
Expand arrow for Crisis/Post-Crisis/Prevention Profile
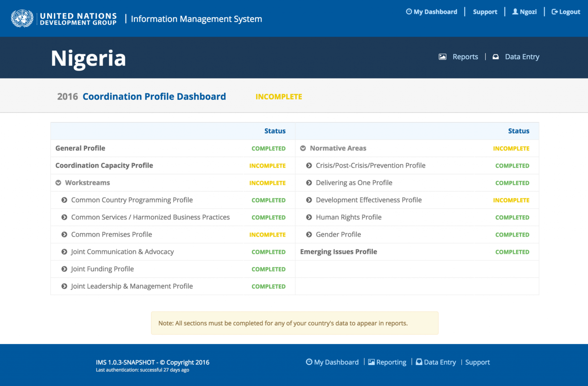point(309,165)
